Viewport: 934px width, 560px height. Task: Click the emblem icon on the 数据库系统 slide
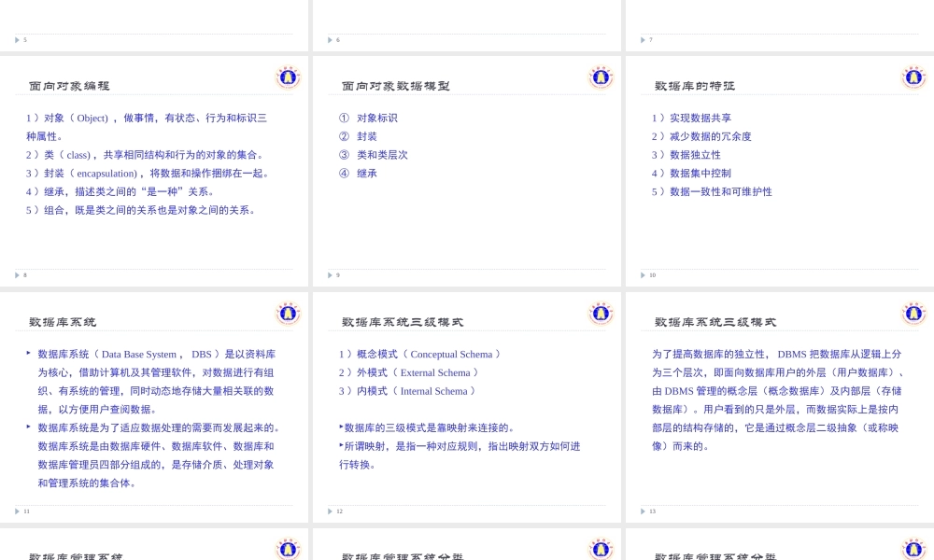pyautogui.click(x=288, y=314)
